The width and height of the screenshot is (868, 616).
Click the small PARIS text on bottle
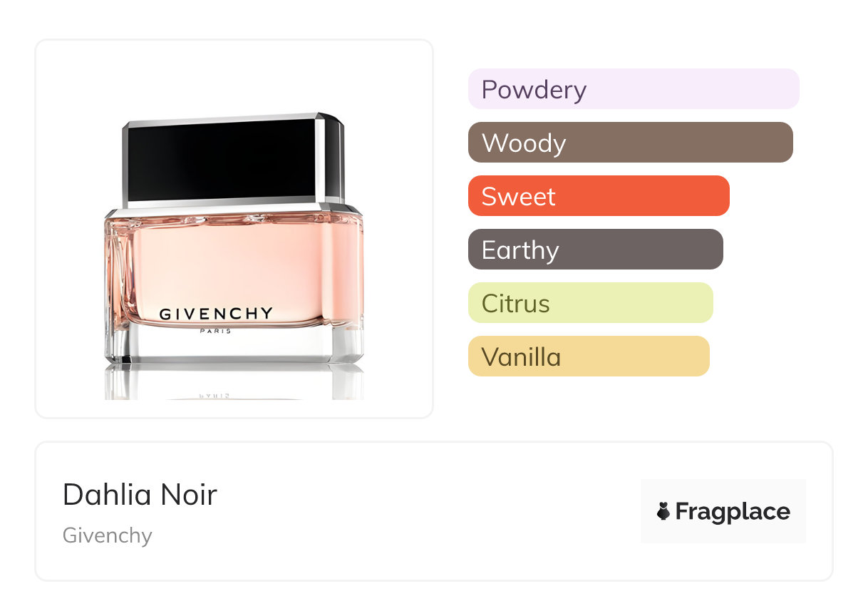217,331
